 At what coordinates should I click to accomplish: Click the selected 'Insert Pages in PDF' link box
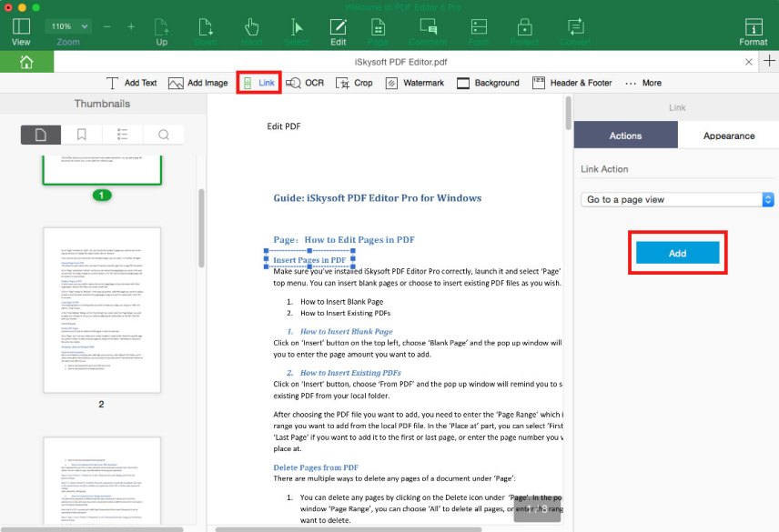tap(309, 259)
